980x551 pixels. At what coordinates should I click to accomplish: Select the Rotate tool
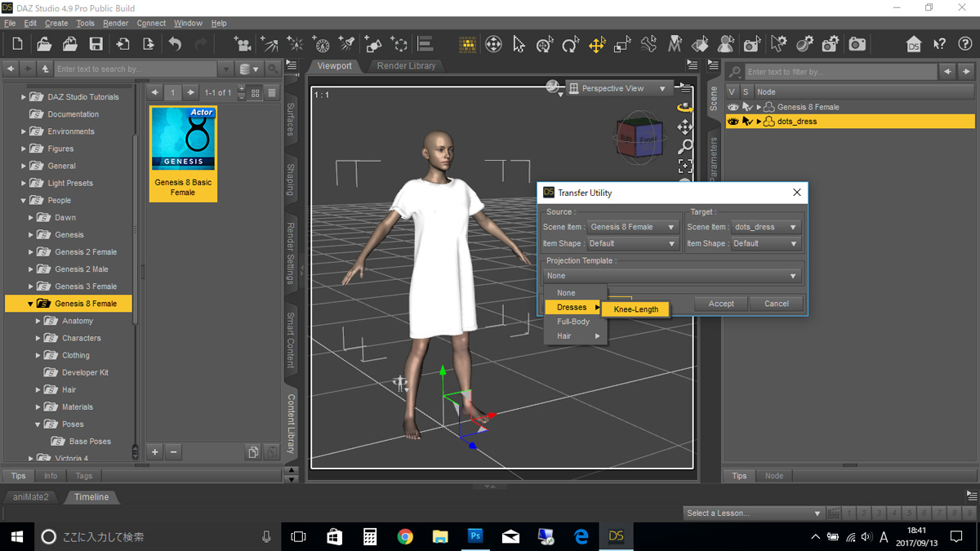coord(571,44)
